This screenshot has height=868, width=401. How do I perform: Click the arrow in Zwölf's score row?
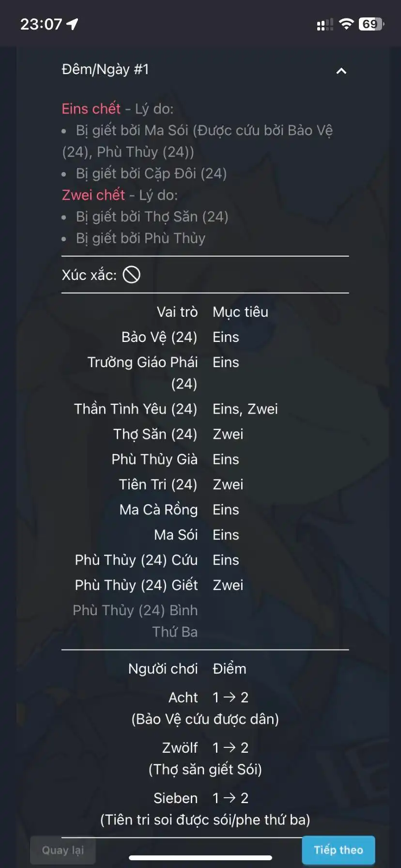pos(230,747)
